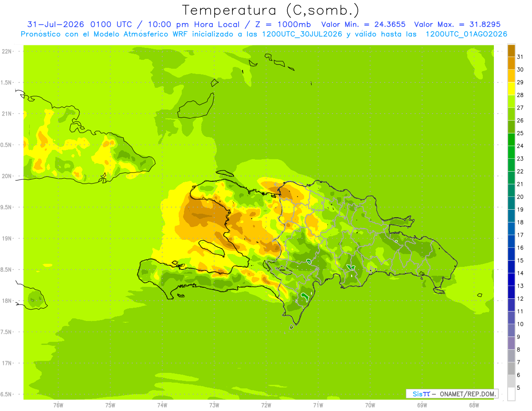The height and width of the screenshot is (411, 532).
Task: Click the '9.5N' latitude label
Action: [7, 207]
